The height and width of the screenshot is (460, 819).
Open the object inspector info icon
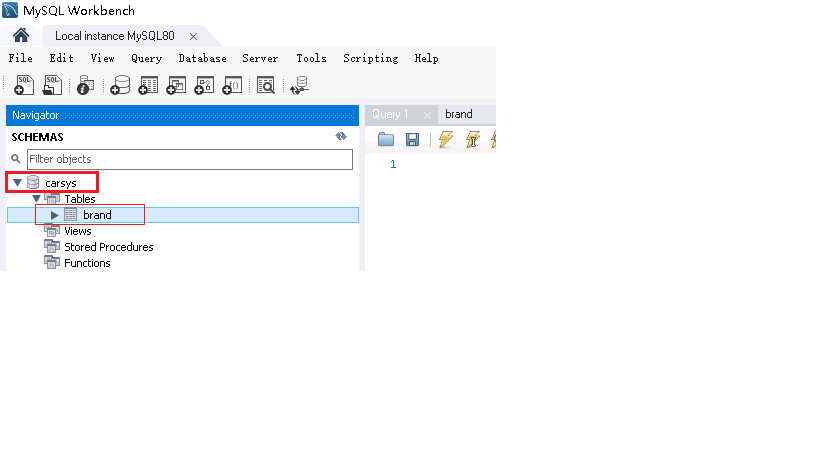pos(85,85)
